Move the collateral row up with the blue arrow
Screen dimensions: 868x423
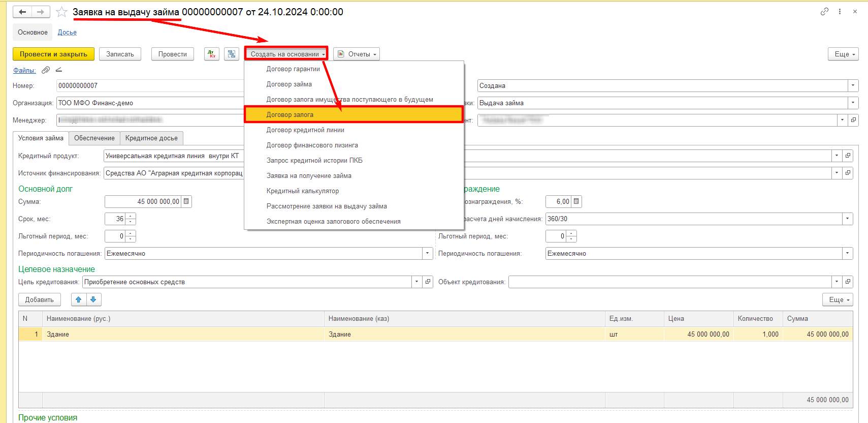pos(79,299)
